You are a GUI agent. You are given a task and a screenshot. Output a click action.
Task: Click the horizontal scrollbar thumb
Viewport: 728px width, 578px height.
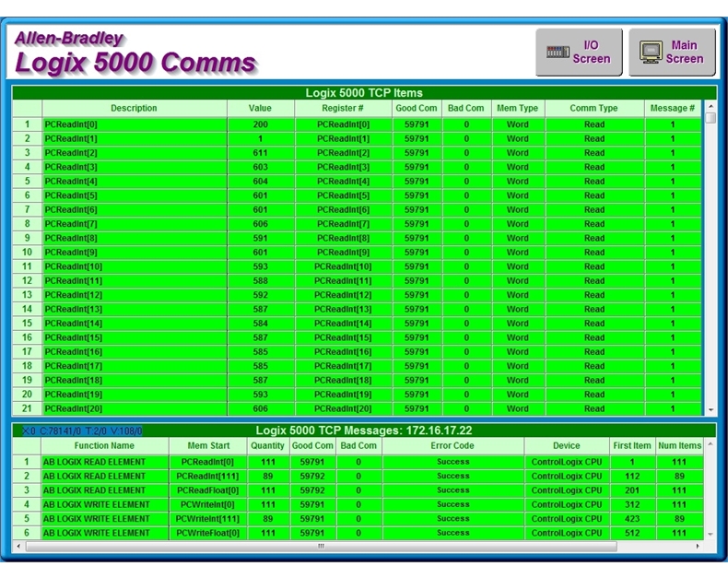point(322,546)
